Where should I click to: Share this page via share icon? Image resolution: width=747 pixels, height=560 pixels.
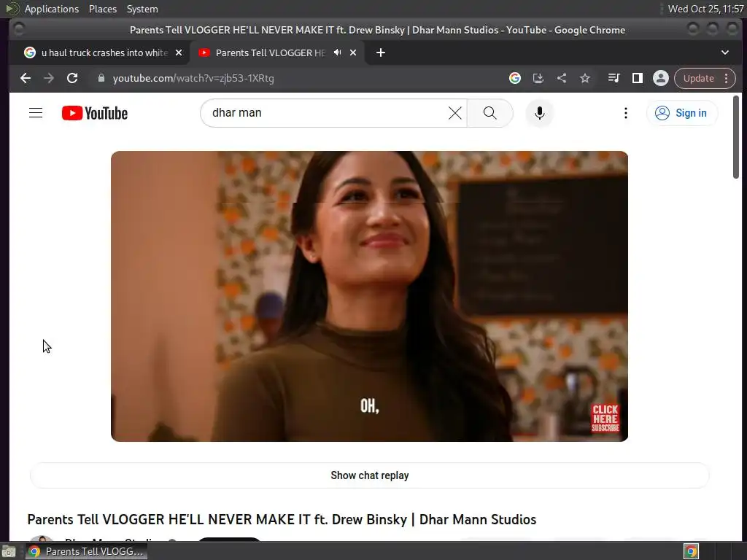[562, 78]
